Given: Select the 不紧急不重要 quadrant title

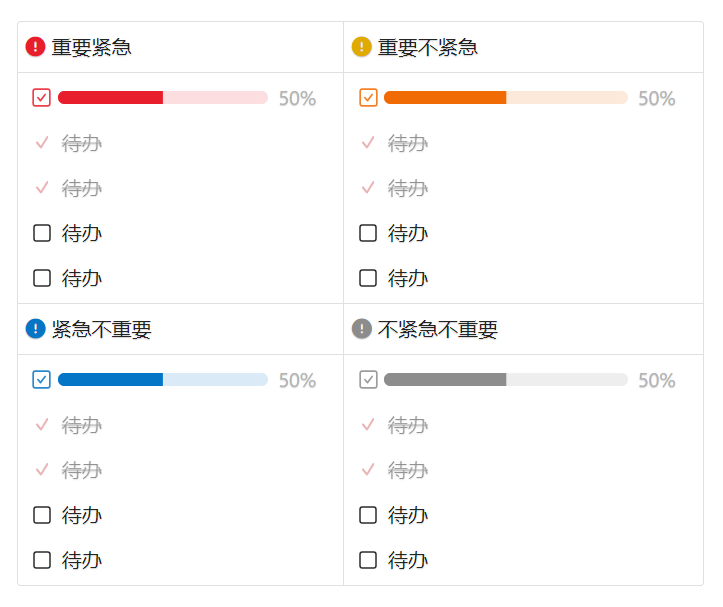Looking at the screenshot, I should 438,329.
